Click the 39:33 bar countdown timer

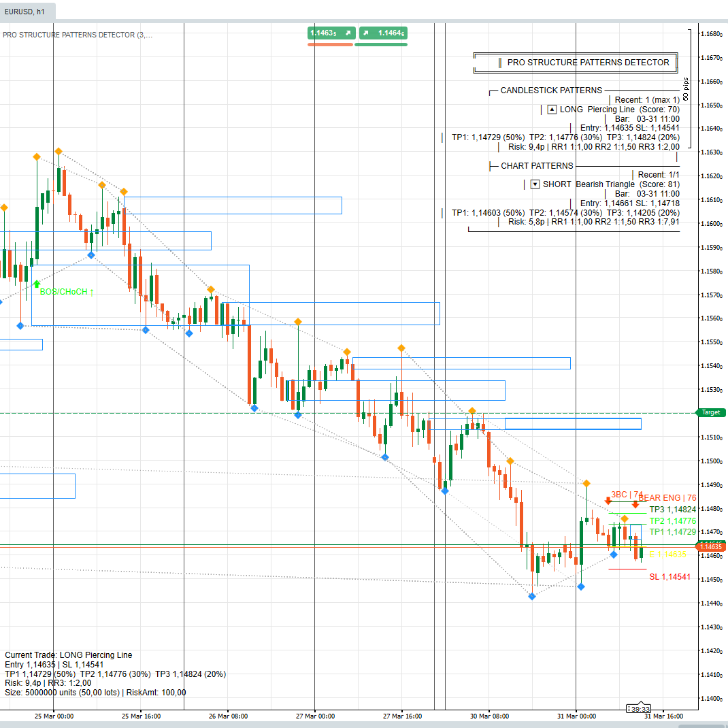coord(640,708)
